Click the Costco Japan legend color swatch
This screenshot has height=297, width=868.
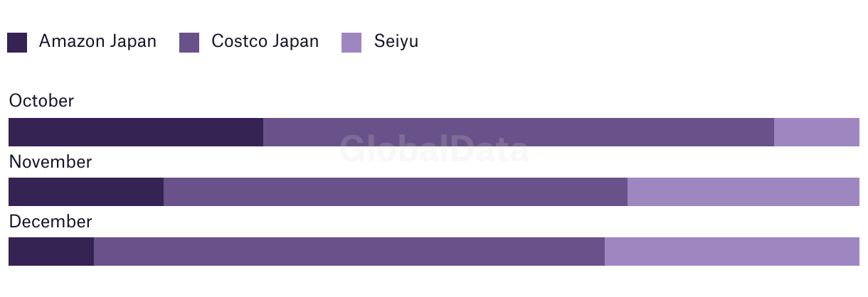point(189,43)
